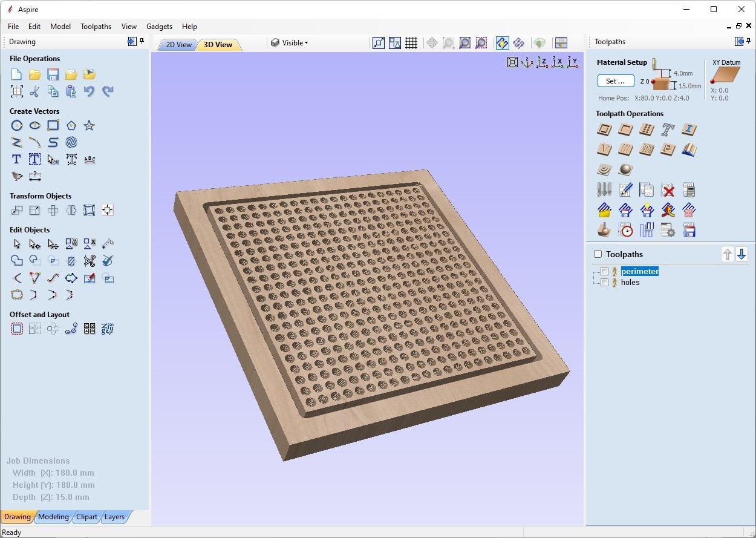Create a new file
The height and width of the screenshot is (538, 756).
(x=17, y=74)
